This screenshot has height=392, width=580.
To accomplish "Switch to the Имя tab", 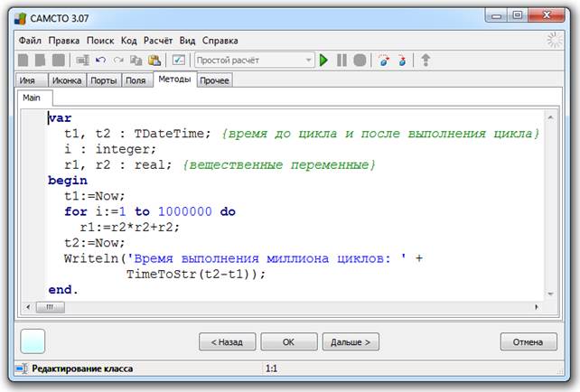I will (x=31, y=80).
